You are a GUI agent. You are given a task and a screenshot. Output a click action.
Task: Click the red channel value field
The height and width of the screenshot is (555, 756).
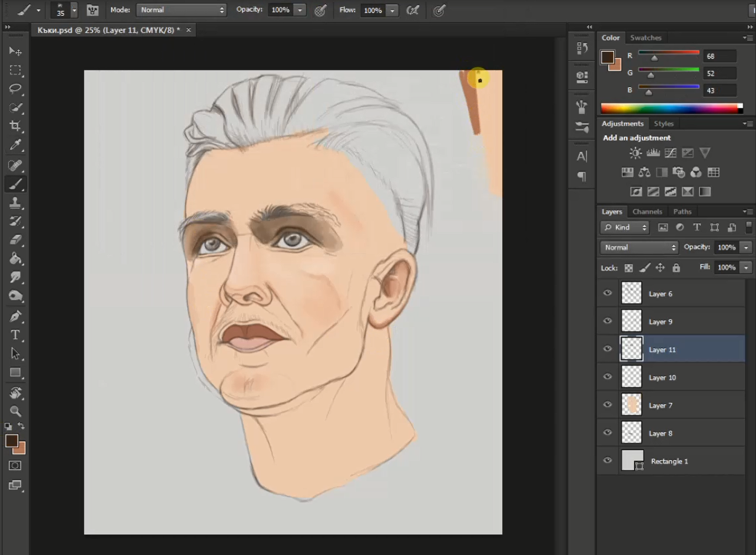[719, 57]
